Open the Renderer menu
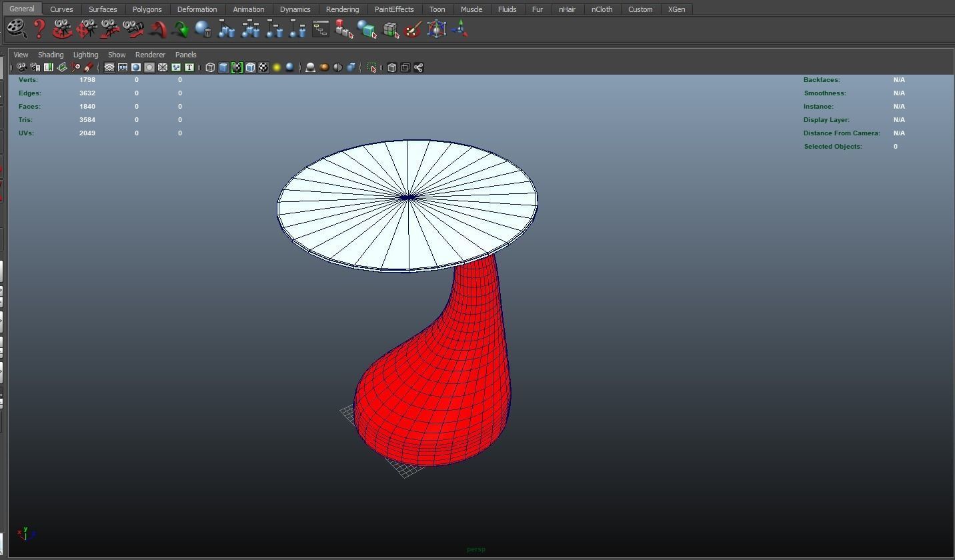The image size is (955, 560). [150, 55]
